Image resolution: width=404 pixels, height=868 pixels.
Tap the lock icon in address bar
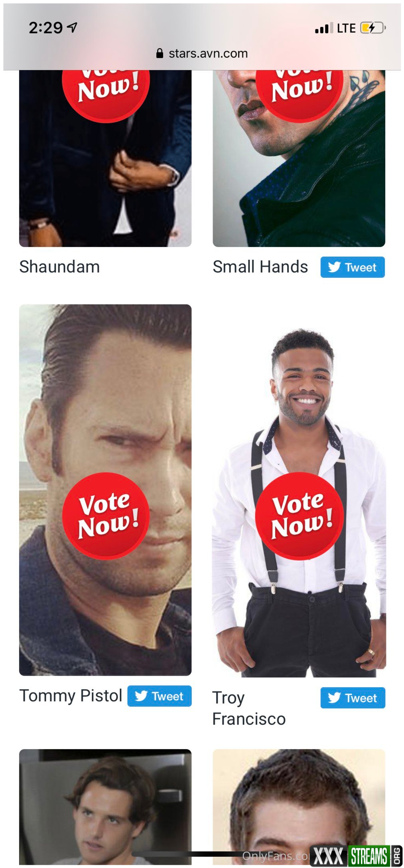160,53
